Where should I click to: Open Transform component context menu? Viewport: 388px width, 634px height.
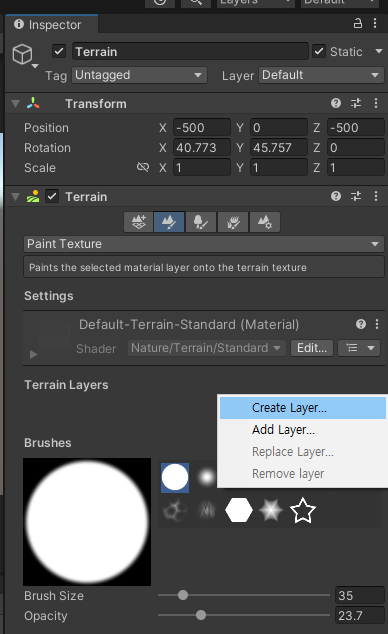[376, 103]
